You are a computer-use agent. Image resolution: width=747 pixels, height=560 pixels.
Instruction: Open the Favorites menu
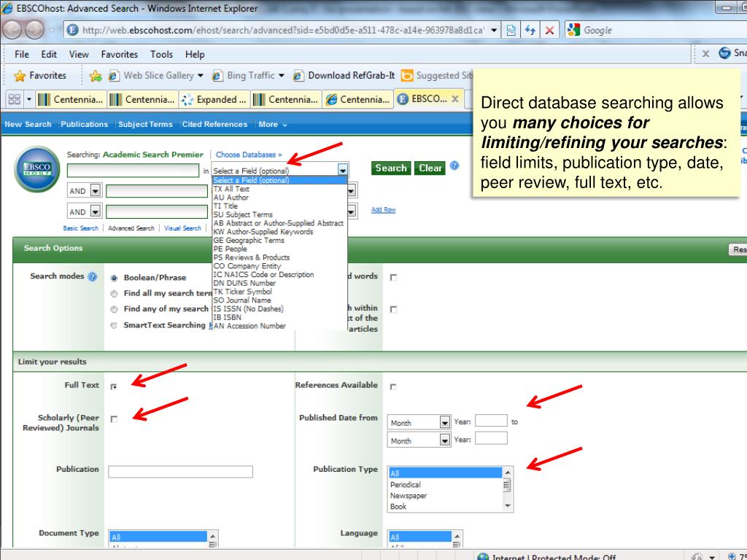tap(119, 54)
